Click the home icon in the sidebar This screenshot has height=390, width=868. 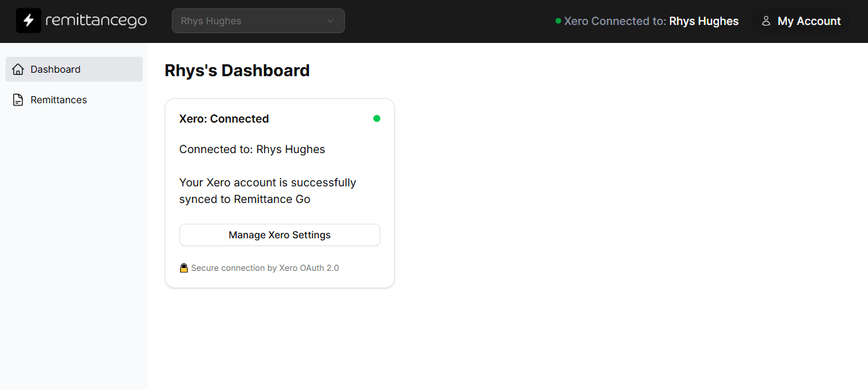18,69
